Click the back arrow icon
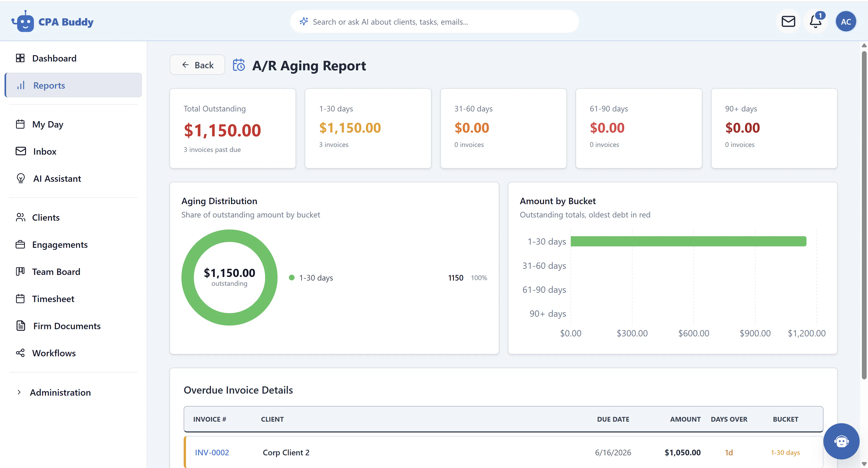Screen dimensions: 868x468 185,65
